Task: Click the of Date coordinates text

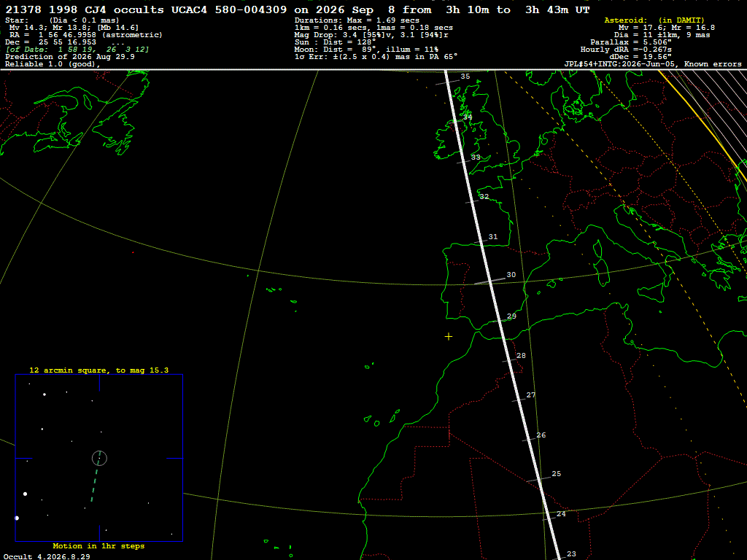Action: pyautogui.click(x=77, y=49)
